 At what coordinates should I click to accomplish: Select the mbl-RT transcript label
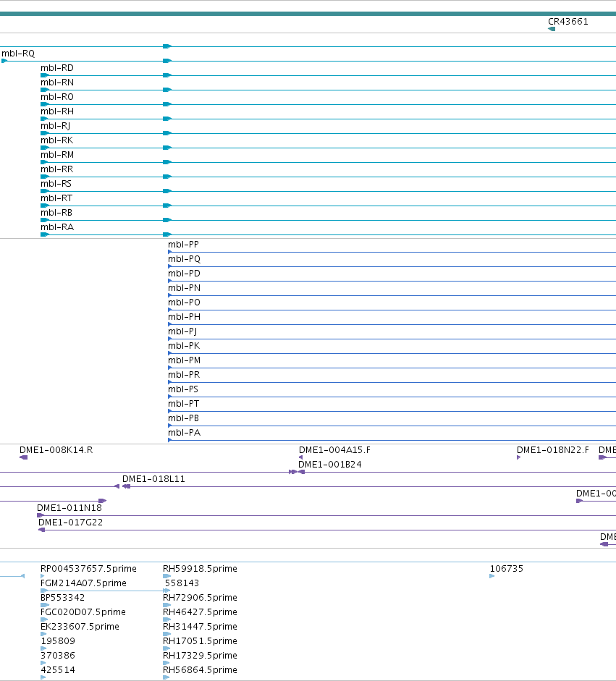click(x=56, y=198)
